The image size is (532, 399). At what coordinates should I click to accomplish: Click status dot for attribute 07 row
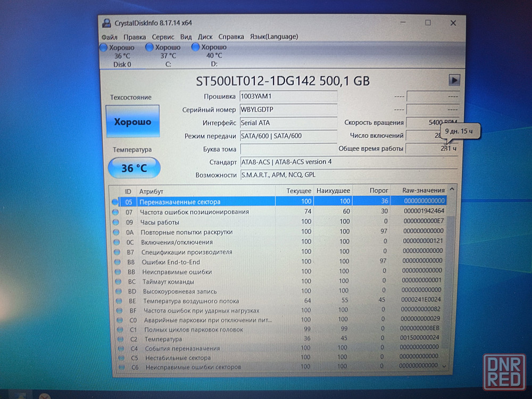coord(115,212)
